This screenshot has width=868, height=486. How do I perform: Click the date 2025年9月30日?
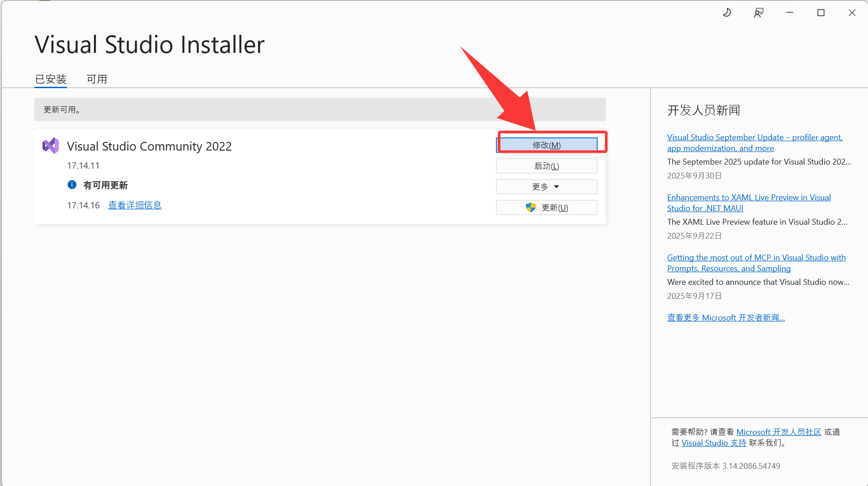point(694,176)
